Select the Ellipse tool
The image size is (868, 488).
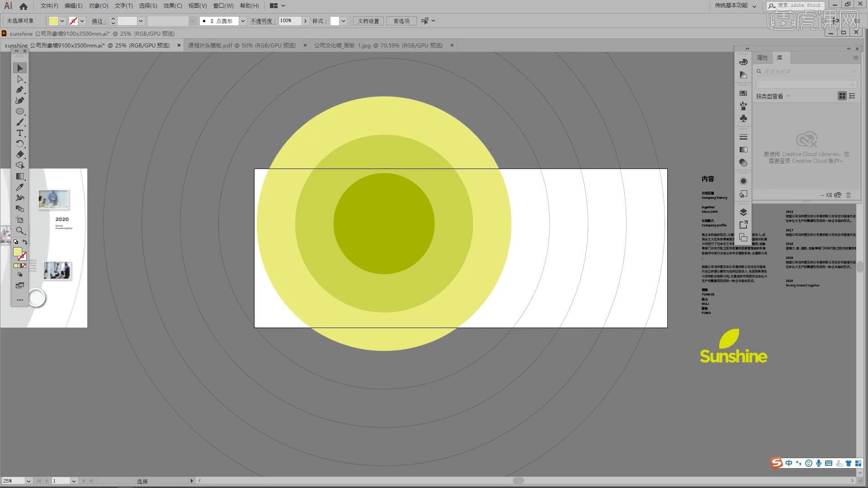pos(20,111)
